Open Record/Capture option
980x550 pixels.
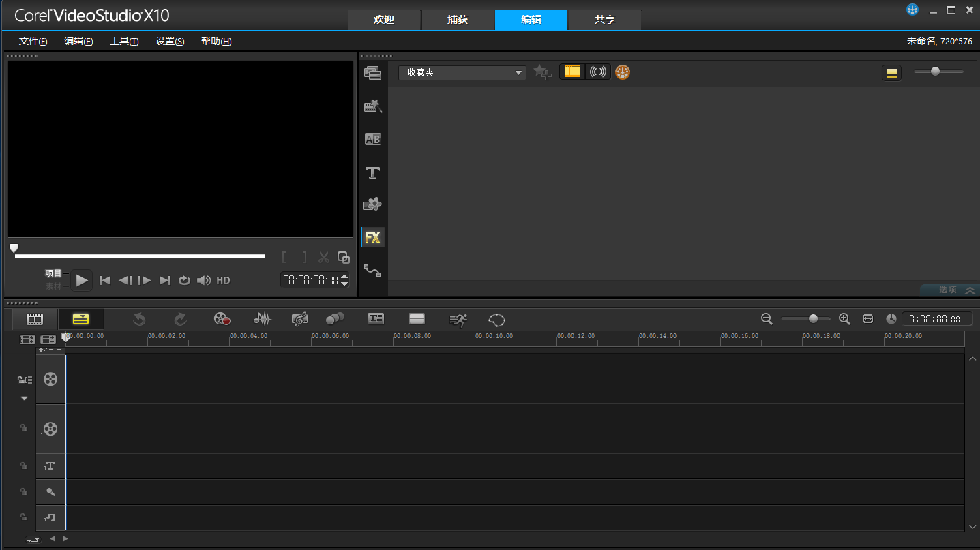[222, 319]
